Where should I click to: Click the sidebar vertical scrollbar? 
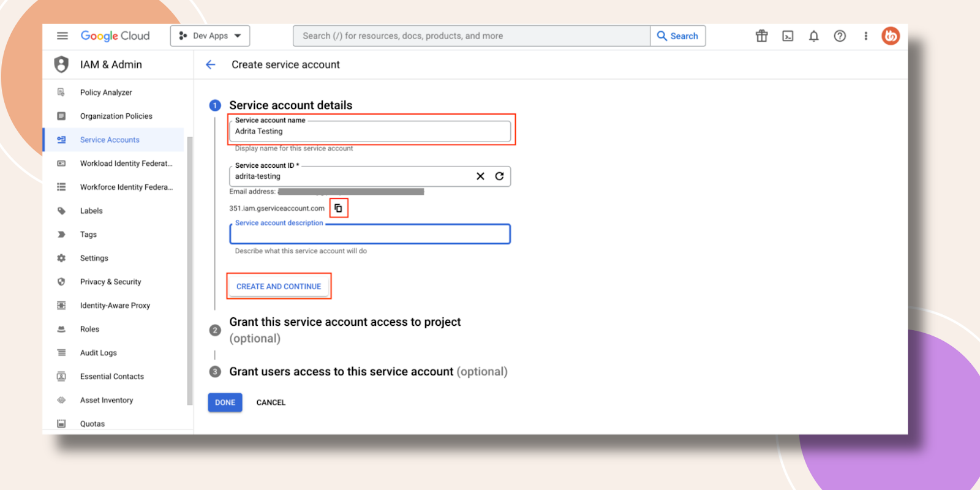click(x=190, y=269)
